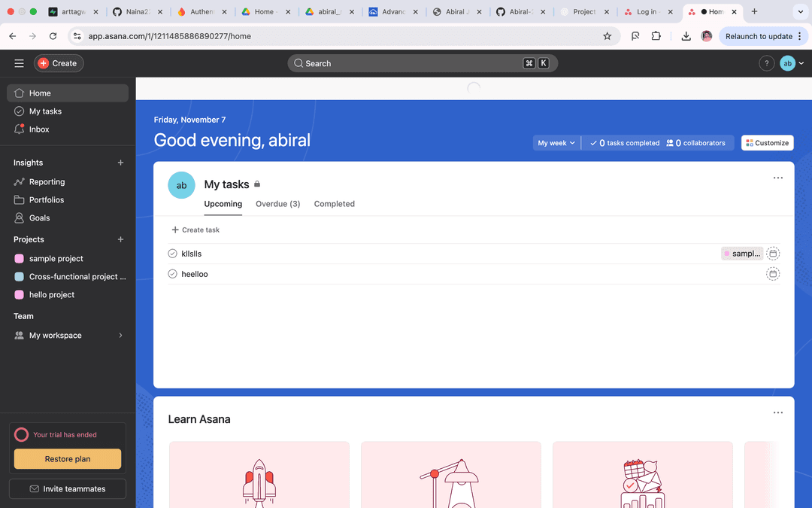Image resolution: width=812 pixels, height=508 pixels.
Task: Switch to the Overdue (3) tab
Action: 277,204
